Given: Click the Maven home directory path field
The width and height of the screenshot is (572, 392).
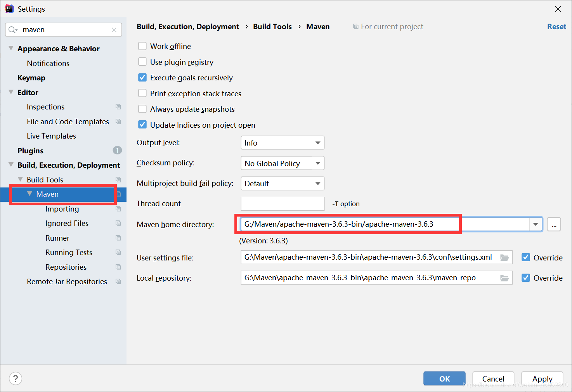Looking at the screenshot, I should point(385,224).
